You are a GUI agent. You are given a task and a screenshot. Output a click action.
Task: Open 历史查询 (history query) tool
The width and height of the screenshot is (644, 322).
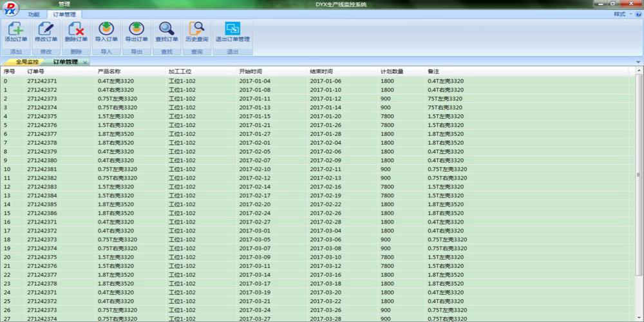click(196, 29)
